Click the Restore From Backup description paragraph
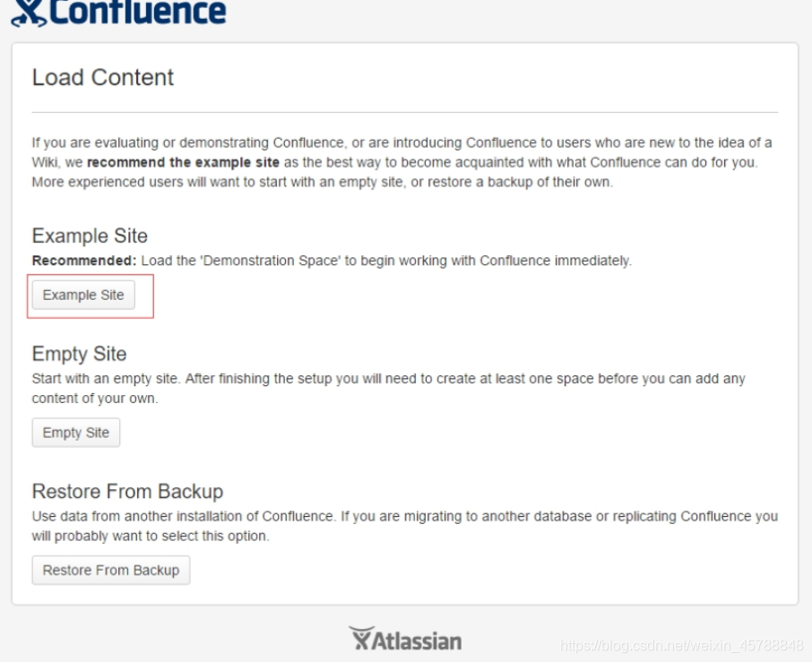Screen dimensions: 812x662 pyautogui.click(x=404, y=526)
